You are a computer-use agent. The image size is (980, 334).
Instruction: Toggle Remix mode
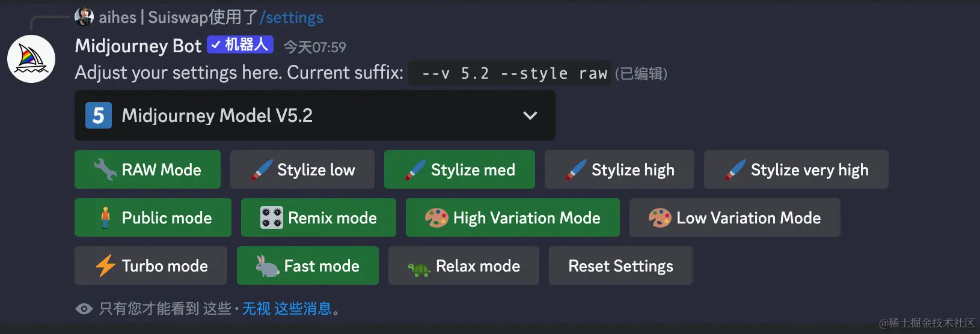tap(319, 217)
